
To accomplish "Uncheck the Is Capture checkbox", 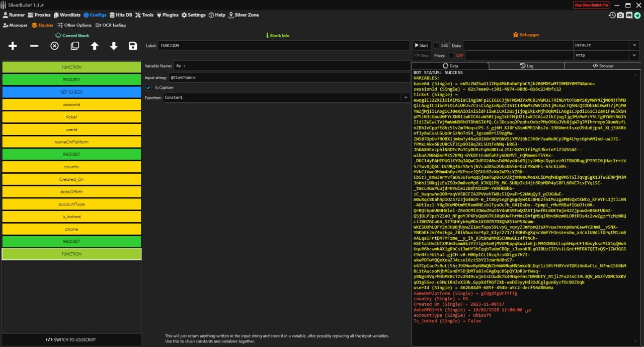I will [148, 88].
